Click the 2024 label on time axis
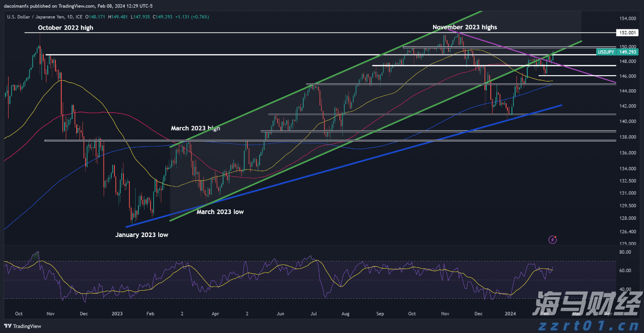This screenshot has width=644, height=333. [x=510, y=314]
